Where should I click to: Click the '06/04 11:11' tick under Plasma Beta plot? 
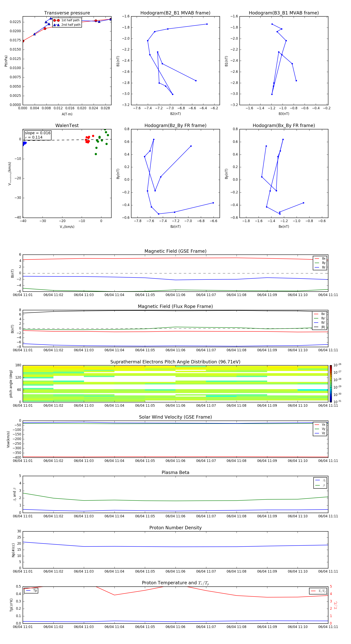click(x=328, y=516)
